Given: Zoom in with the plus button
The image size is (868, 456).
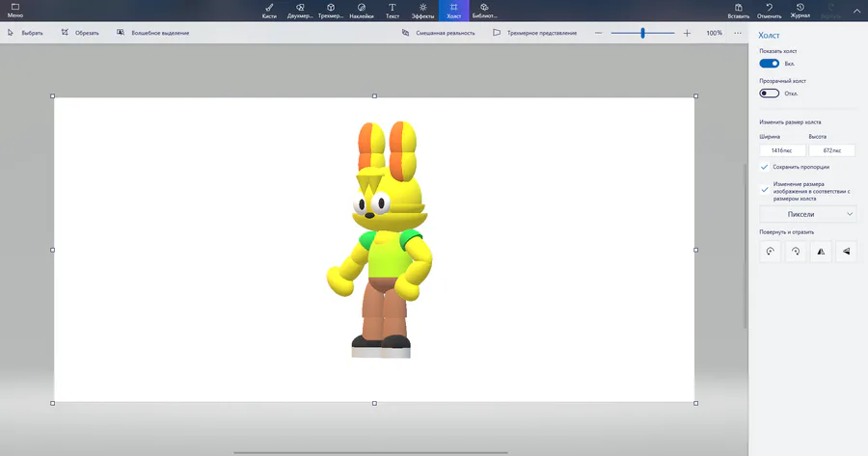Looking at the screenshot, I should 687,33.
